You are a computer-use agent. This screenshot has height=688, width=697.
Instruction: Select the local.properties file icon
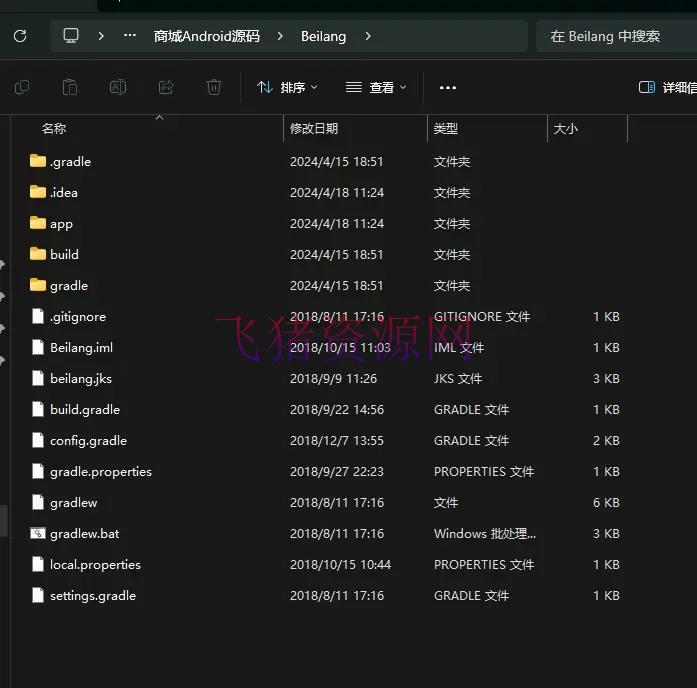pos(38,564)
